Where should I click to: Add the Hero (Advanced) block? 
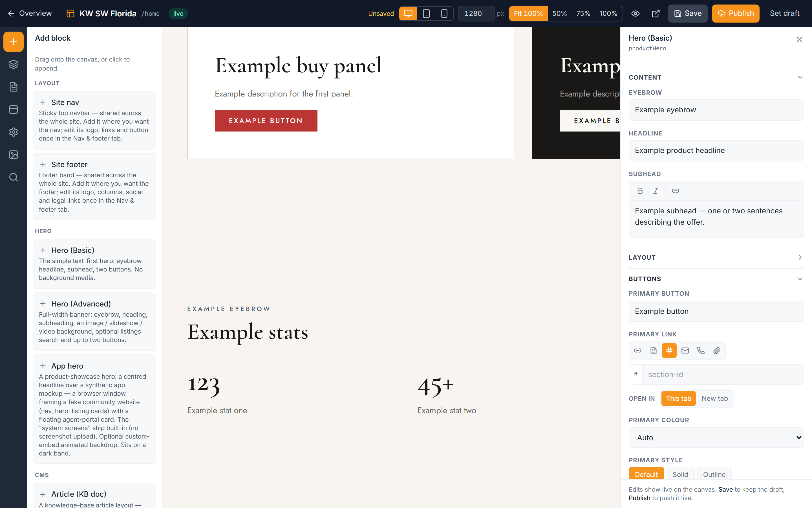coord(94,321)
